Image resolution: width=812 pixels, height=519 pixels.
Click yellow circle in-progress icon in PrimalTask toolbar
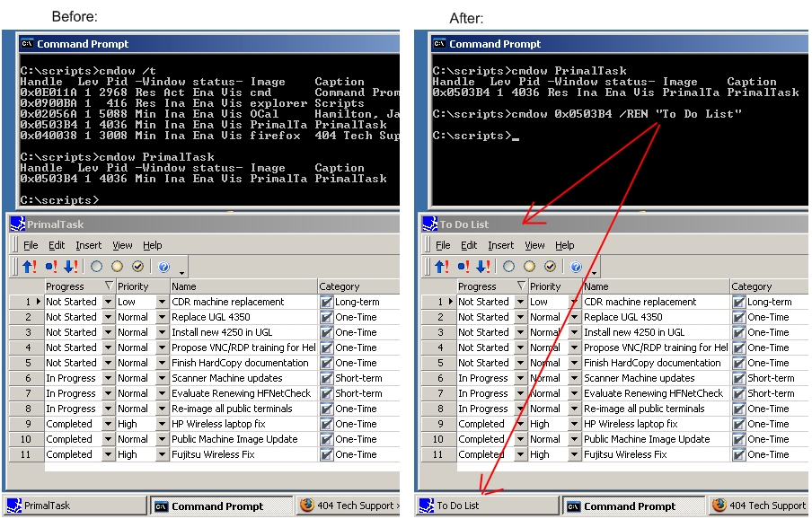point(117,267)
